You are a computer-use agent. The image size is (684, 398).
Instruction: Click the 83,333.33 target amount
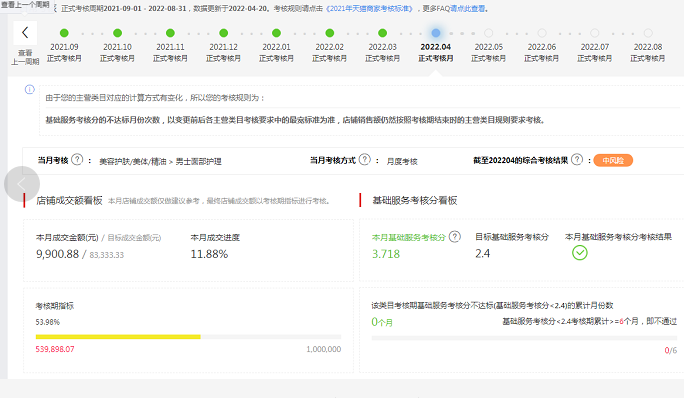(107, 255)
